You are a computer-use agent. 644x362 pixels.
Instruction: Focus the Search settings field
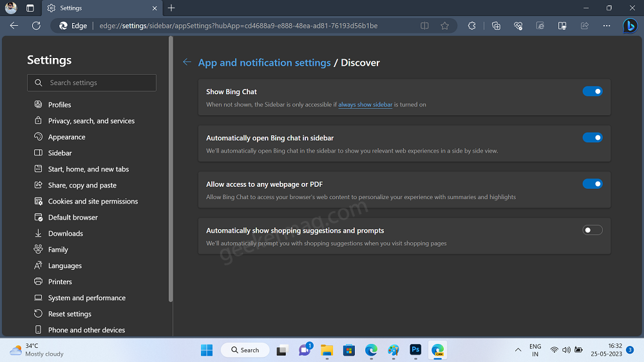[91, 82]
